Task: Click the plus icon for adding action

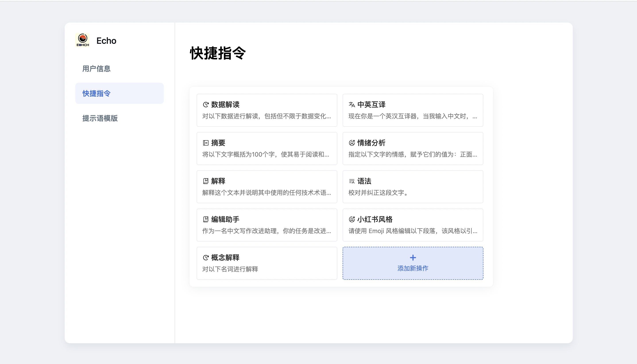Action: (x=413, y=258)
